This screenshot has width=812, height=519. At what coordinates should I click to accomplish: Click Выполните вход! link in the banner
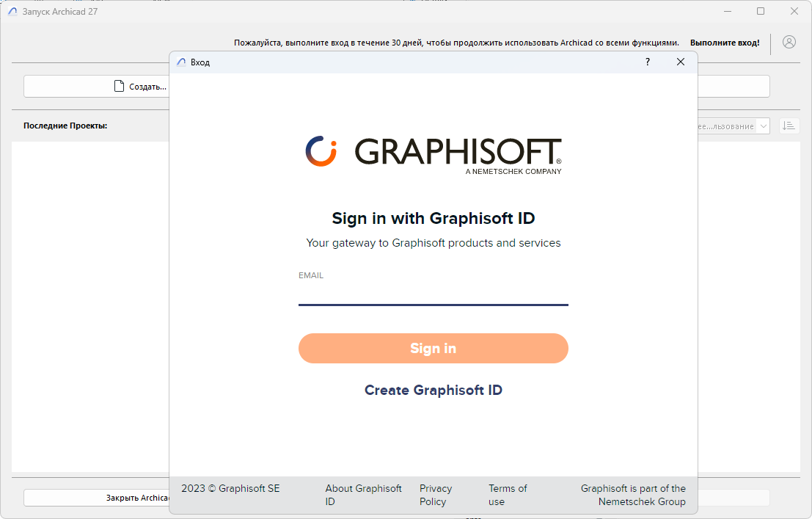coord(725,43)
